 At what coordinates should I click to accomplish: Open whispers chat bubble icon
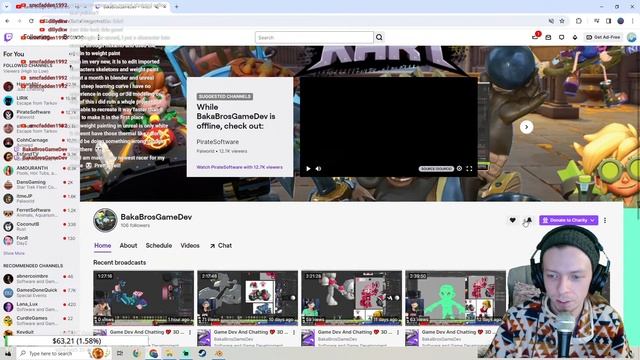(x=562, y=38)
